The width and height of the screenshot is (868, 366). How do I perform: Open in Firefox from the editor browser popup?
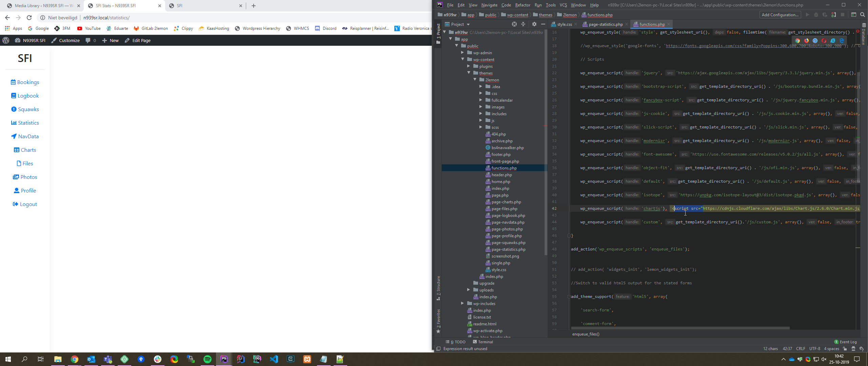click(x=806, y=41)
